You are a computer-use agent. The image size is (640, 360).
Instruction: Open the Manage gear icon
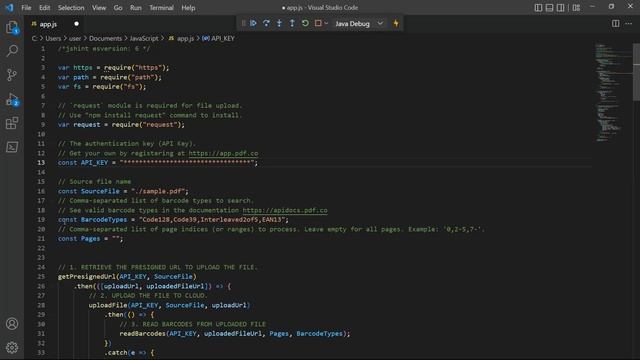coord(12,347)
